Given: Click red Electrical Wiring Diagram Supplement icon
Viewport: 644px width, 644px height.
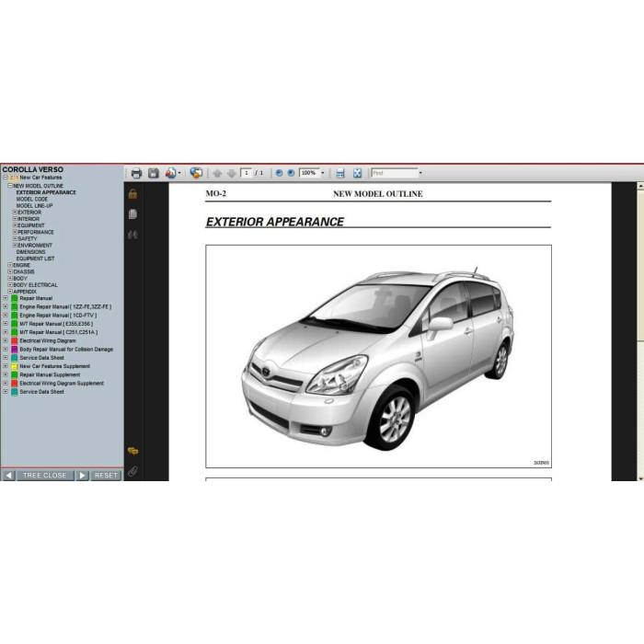Looking at the screenshot, I should 15,384.
